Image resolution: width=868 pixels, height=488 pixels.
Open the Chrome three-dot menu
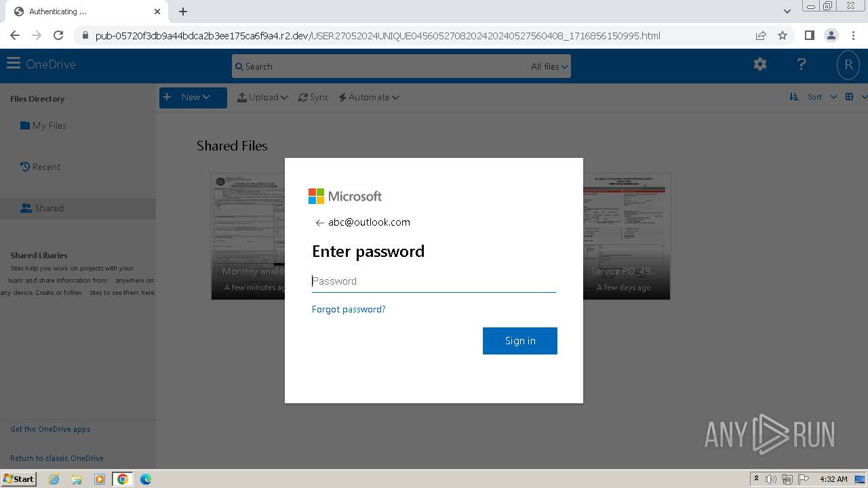pyautogui.click(x=852, y=35)
